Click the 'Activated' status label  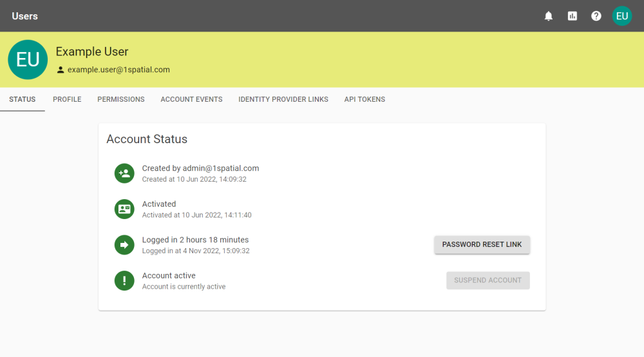pos(159,204)
